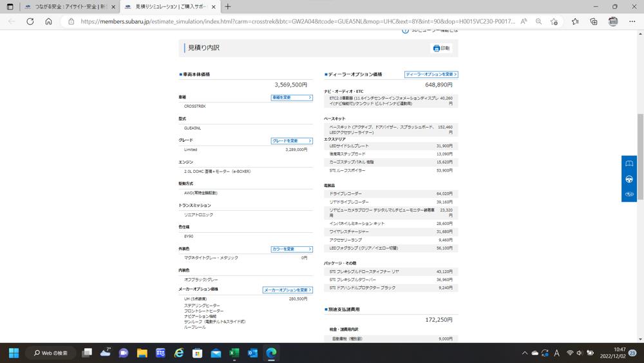
Task: Click the Web の検索 taskbar search box
Action: (x=51, y=353)
